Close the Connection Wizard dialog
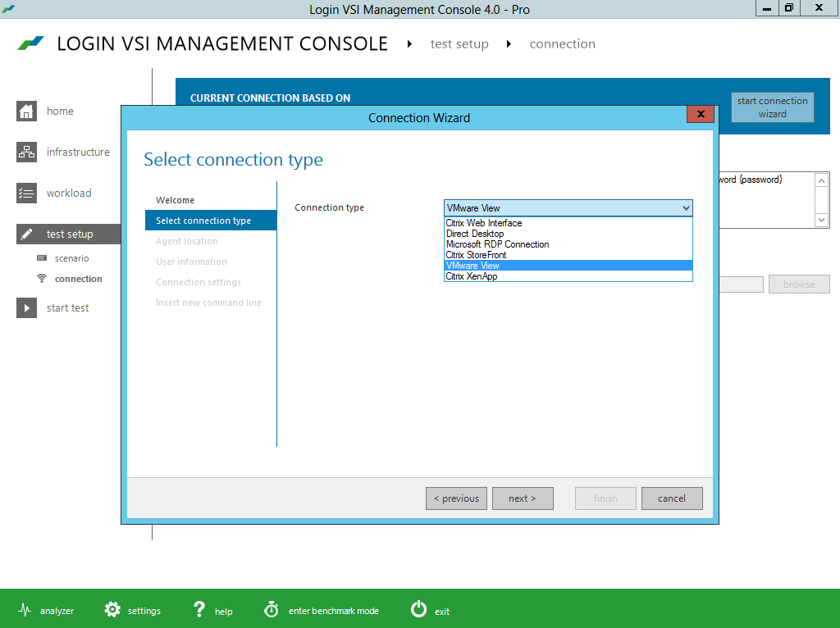This screenshot has width=840, height=628. point(700,115)
